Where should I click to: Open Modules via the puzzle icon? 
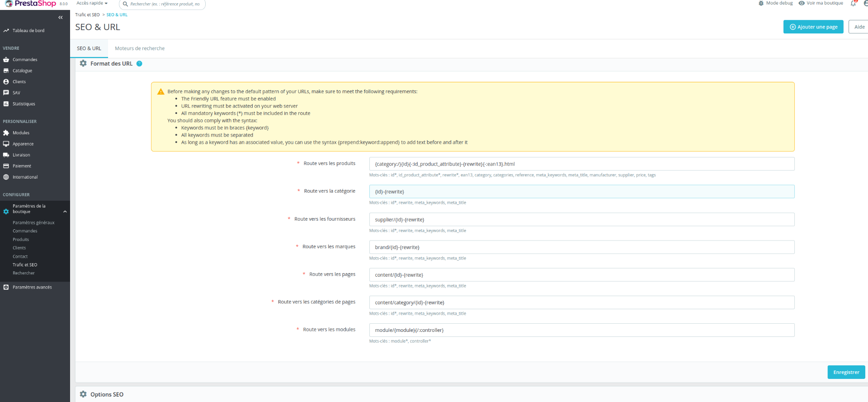[x=6, y=133]
